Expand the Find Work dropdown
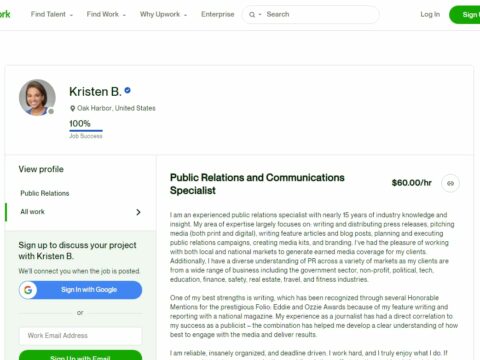Image resolution: width=480 pixels, height=360 pixels. [106, 14]
